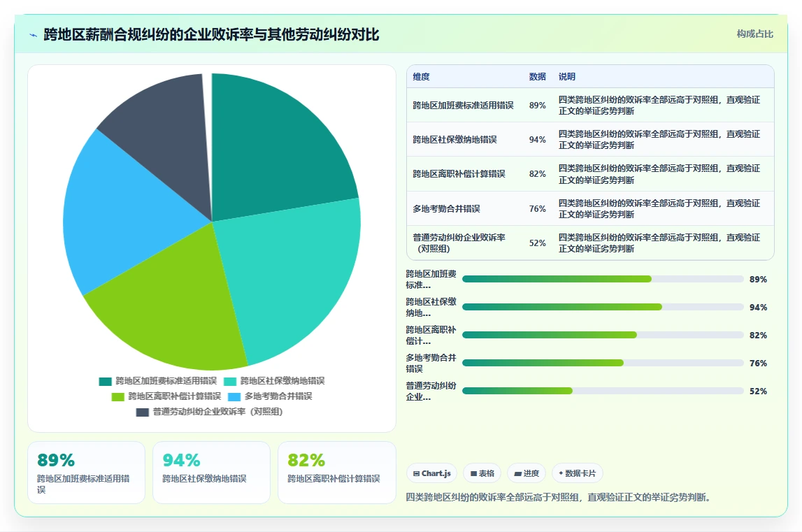
Task: Click the 52% value in the table
Action: point(537,243)
